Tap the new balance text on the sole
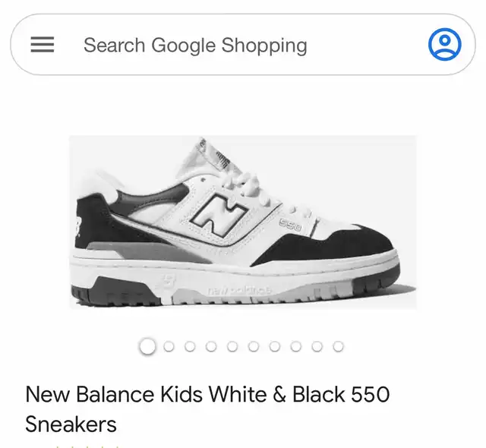 coord(240,289)
